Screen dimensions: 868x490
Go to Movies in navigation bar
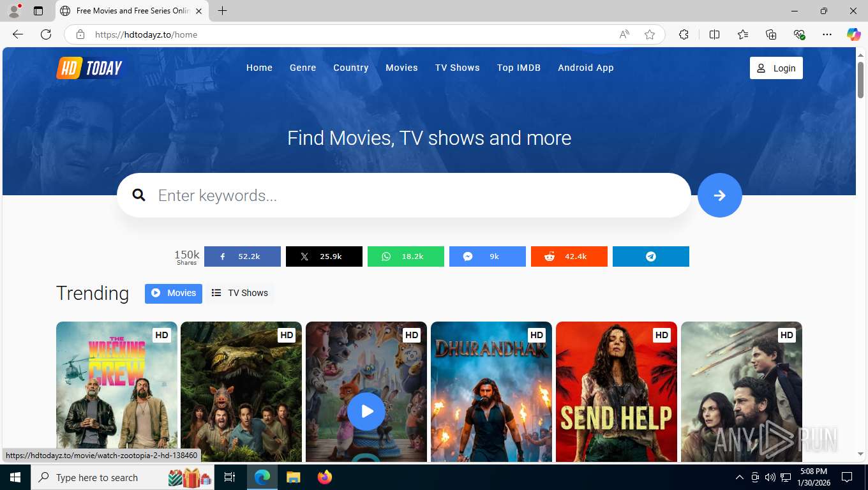click(x=401, y=68)
